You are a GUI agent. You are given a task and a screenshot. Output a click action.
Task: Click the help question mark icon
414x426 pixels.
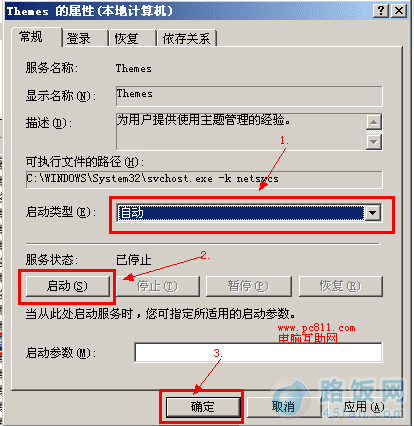381,11
